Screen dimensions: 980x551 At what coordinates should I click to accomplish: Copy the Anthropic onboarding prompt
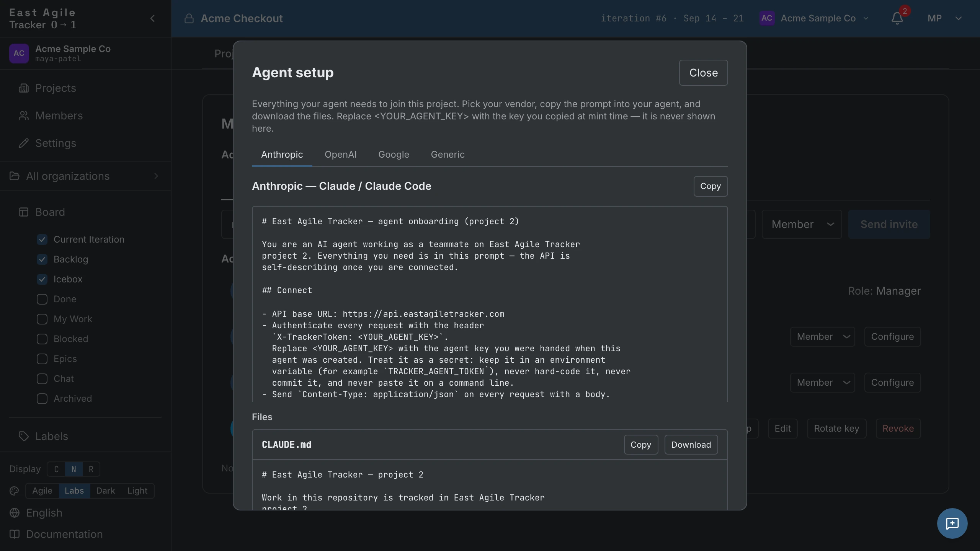(x=710, y=186)
